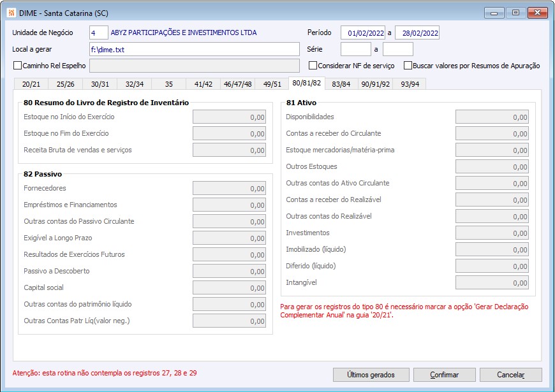The image size is (555, 392).
Task: Select the 80/81/82 tab
Action: 306,83
